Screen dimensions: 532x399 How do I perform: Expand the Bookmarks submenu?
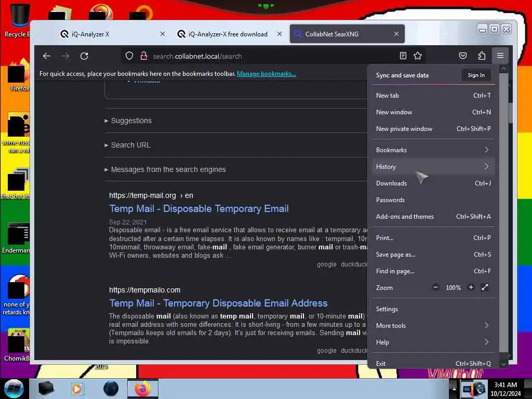click(433, 150)
